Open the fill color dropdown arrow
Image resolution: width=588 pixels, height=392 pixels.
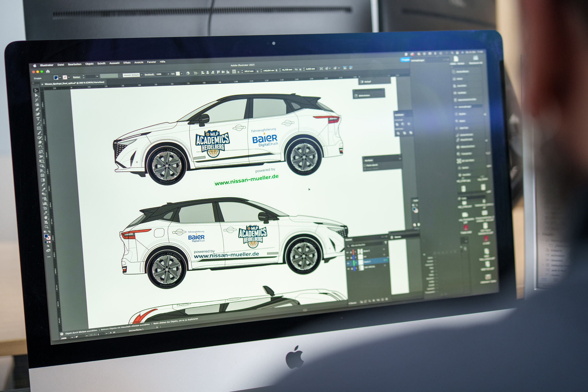[60, 78]
